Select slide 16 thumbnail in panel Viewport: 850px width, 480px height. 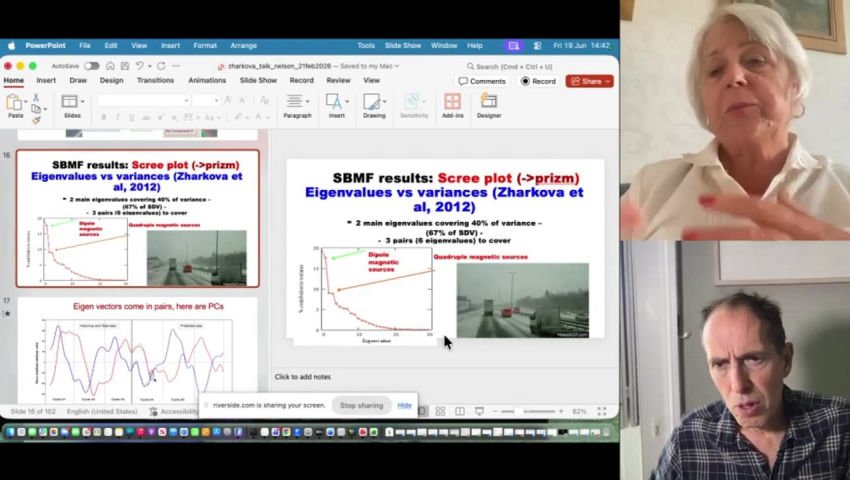[x=138, y=218]
